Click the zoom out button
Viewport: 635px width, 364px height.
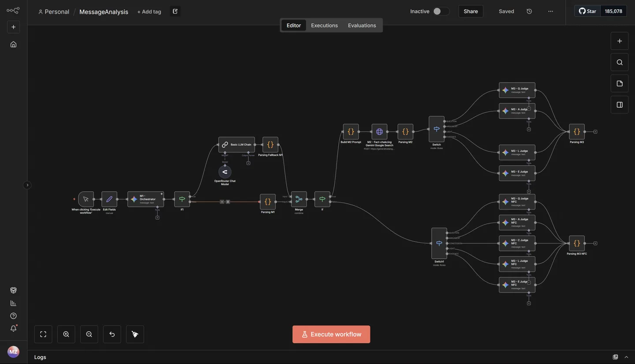(89, 334)
